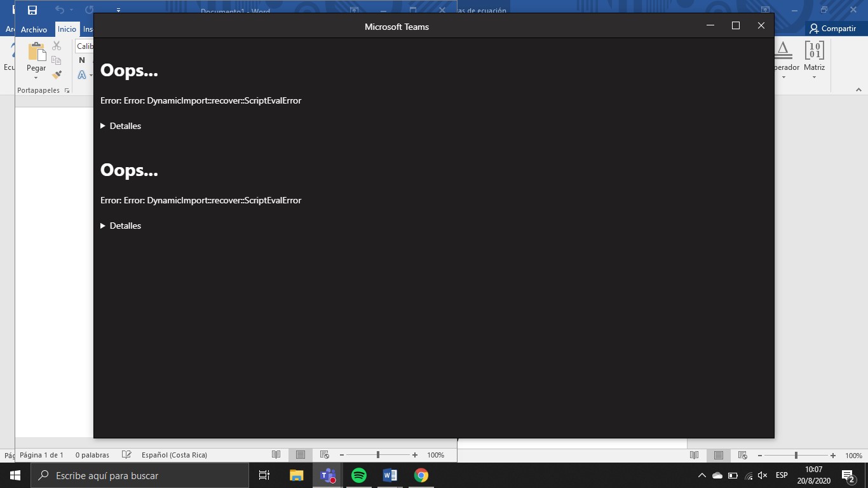
Task: Change language via Español (Costa Rica)
Action: click(x=174, y=455)
